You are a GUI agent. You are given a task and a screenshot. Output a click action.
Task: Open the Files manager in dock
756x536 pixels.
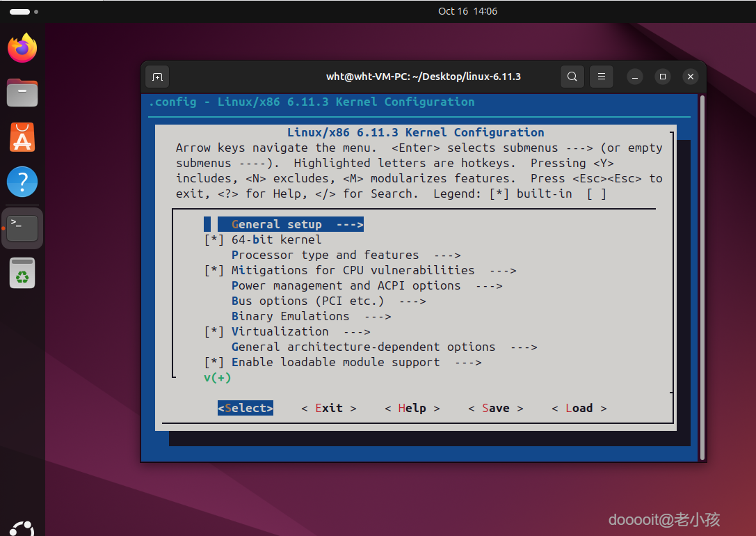click(22, 93)
